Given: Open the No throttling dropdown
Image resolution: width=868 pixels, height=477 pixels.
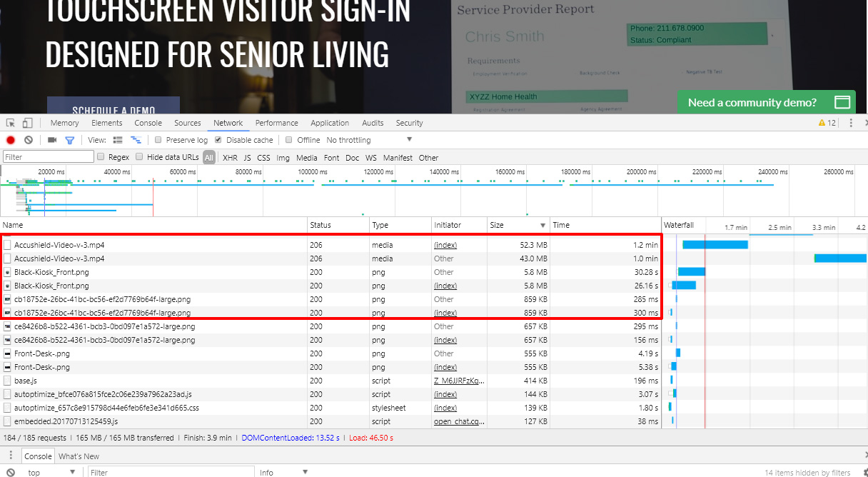Looking at the screenshot, I should [369, 140].
